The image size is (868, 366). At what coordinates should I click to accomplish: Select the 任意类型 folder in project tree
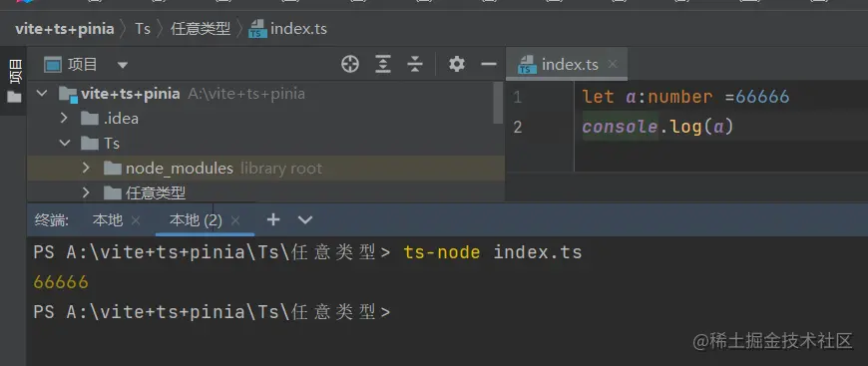point(145,192)
